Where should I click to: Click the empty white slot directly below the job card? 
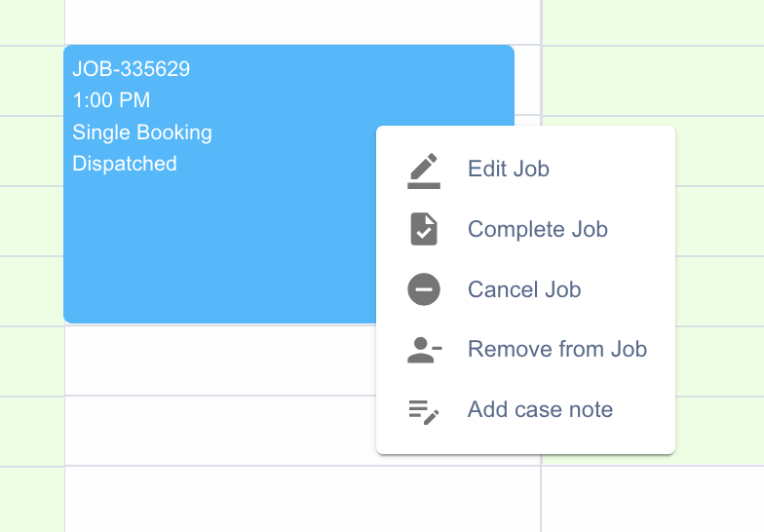(220, 361)
